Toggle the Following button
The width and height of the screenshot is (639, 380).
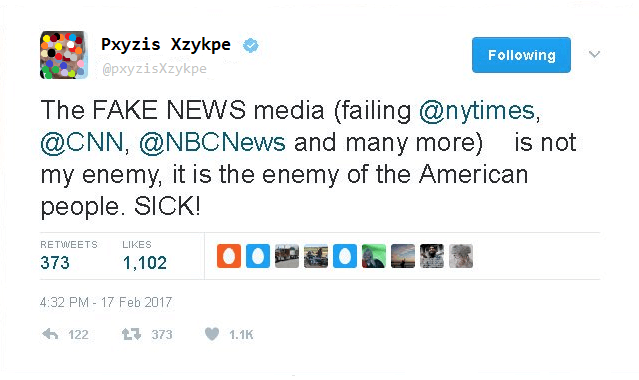(x=521, y=55)
